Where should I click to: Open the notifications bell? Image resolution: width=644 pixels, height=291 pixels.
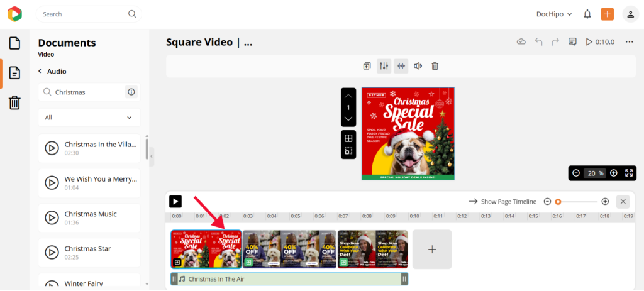point(587,14)
